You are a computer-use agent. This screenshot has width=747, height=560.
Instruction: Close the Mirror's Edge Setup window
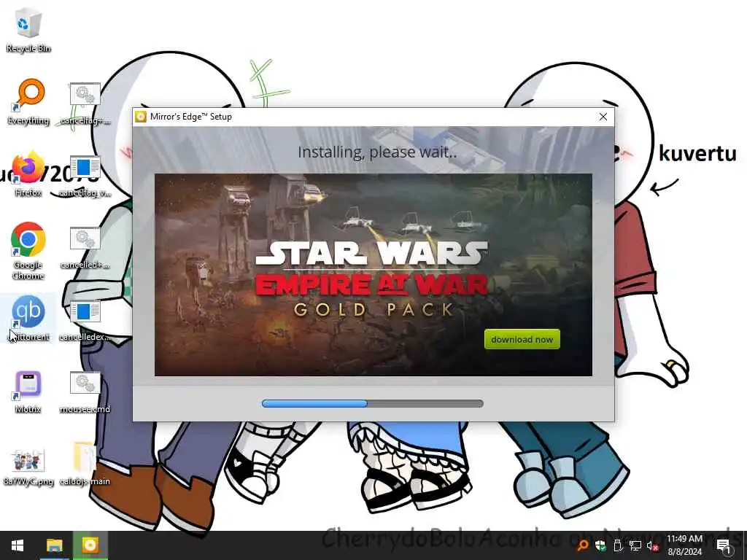(603, 117)
